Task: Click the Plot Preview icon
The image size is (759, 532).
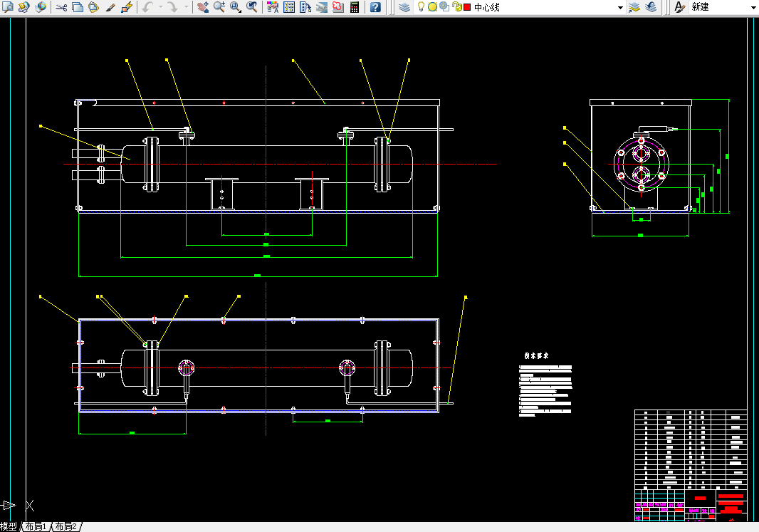Action: tap(8, 7)
